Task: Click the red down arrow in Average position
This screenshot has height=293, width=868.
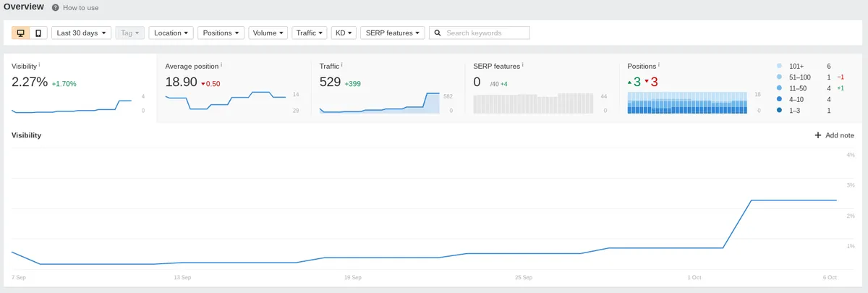Action: 203,84
